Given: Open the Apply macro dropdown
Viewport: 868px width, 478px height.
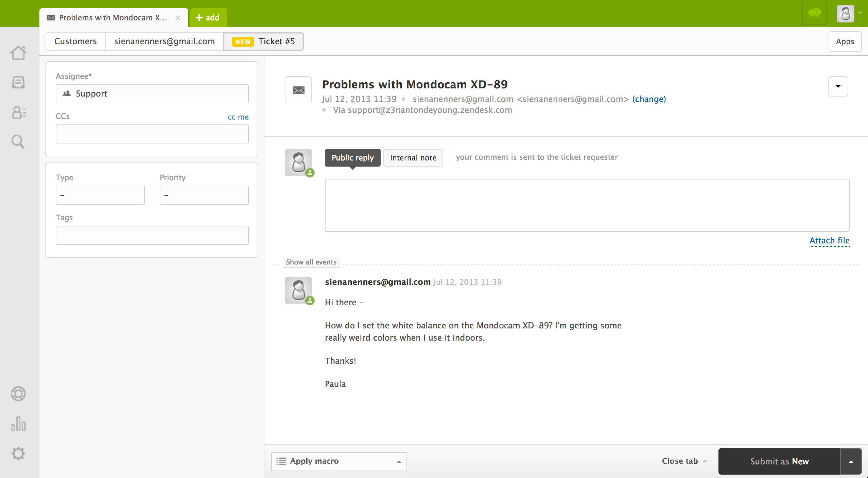Looking at the screenshot, I should 339,461.
